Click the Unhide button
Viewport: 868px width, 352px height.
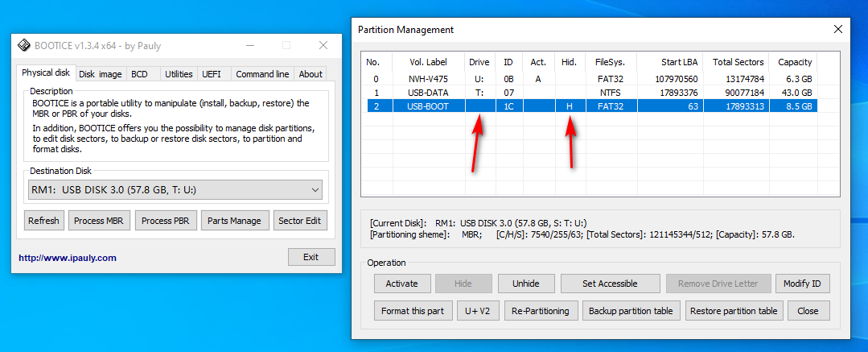tap(526, 284)
